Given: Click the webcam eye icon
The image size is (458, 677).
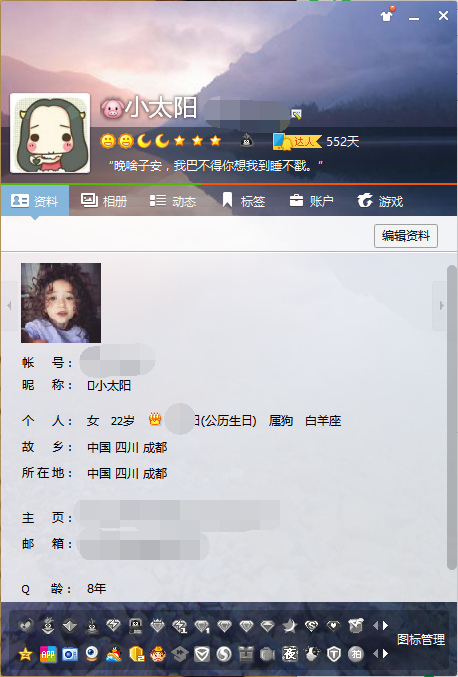Looking at the screenshot, I should tap(92, 655).
